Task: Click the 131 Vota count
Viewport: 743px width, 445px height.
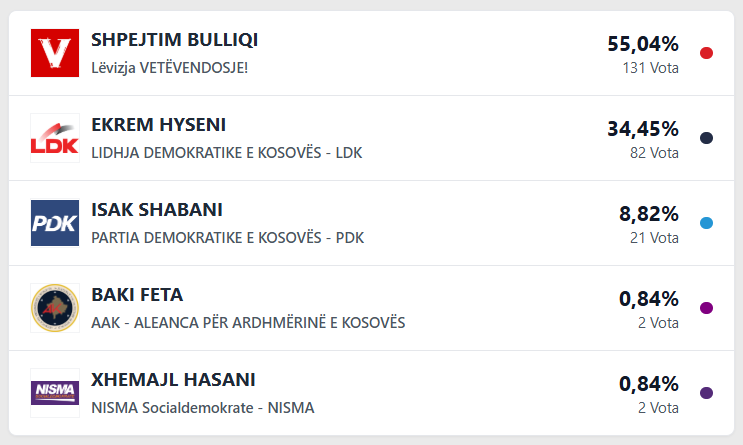Action: click(649, 68)
